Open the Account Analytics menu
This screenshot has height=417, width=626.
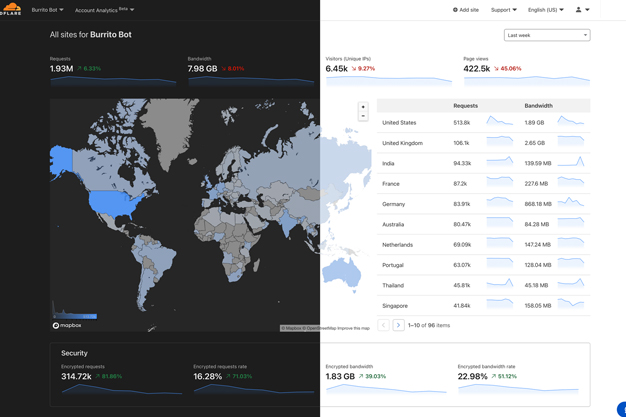(105, 10)
